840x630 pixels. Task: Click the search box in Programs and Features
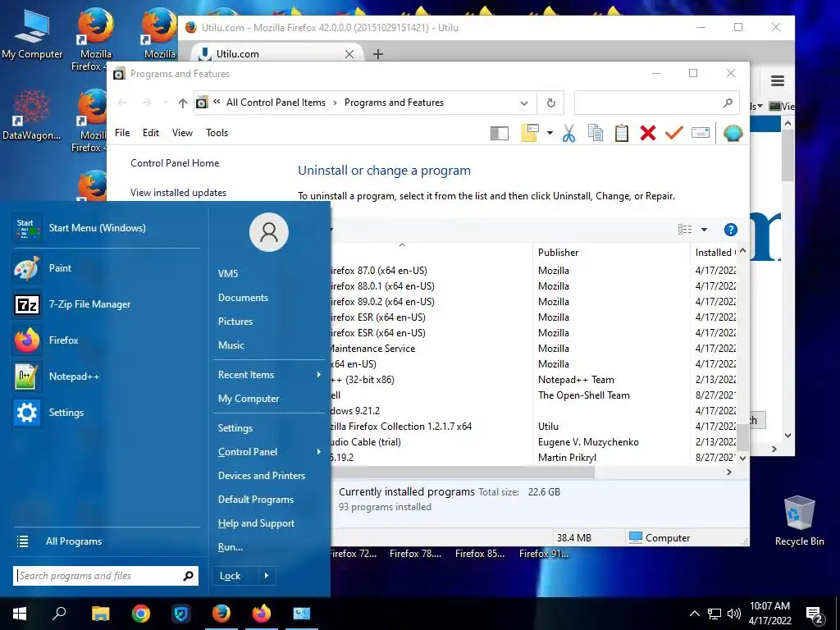[x=656, y=103]
